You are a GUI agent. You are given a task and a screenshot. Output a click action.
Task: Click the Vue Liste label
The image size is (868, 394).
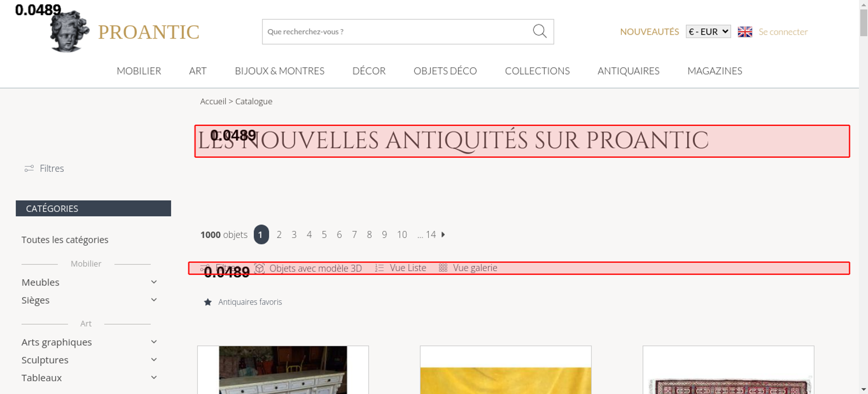408,268
